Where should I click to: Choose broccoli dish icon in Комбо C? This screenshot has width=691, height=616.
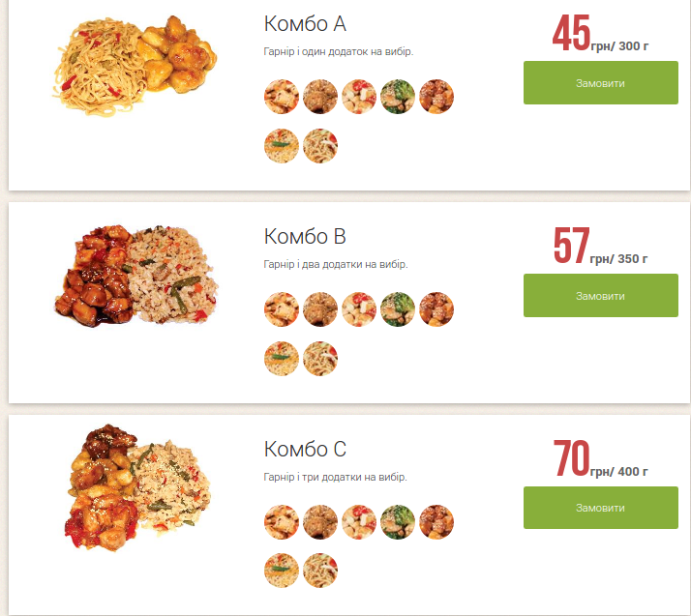tap(398, 522)
